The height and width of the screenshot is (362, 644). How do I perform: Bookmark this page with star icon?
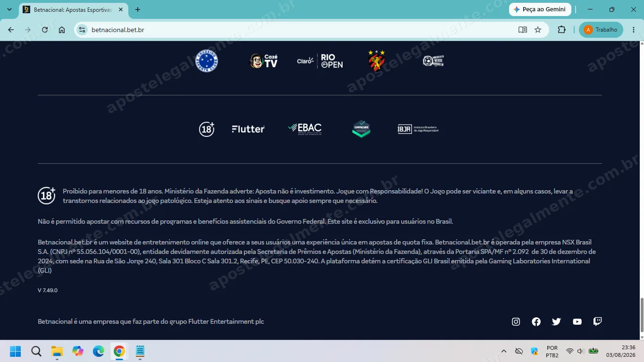(538, 30)
